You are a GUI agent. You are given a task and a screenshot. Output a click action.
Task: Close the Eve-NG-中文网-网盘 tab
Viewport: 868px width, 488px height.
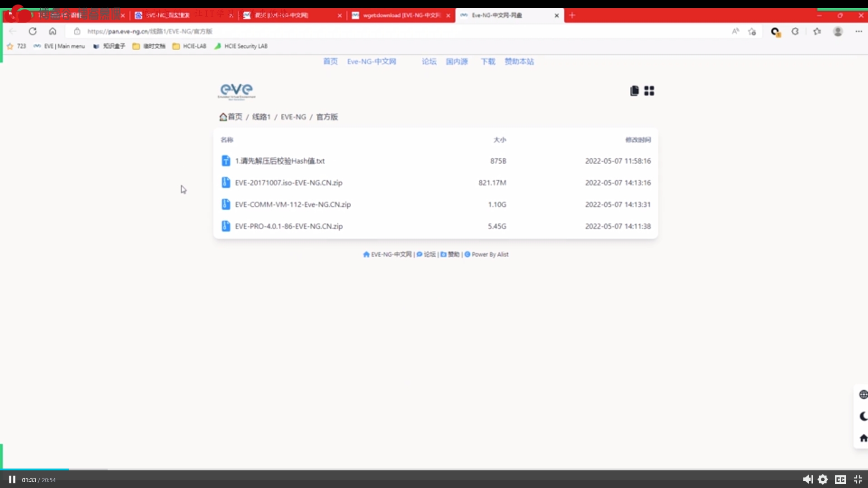point(557,15)
